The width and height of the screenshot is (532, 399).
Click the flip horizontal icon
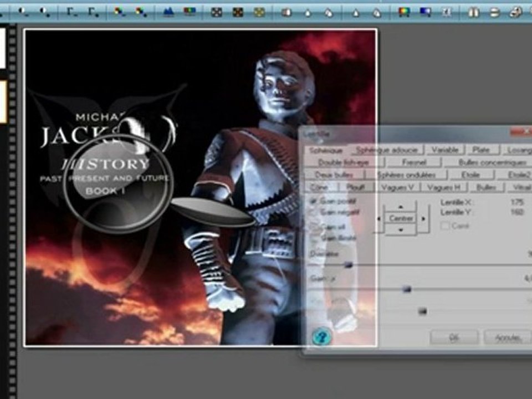pos(474,13)
